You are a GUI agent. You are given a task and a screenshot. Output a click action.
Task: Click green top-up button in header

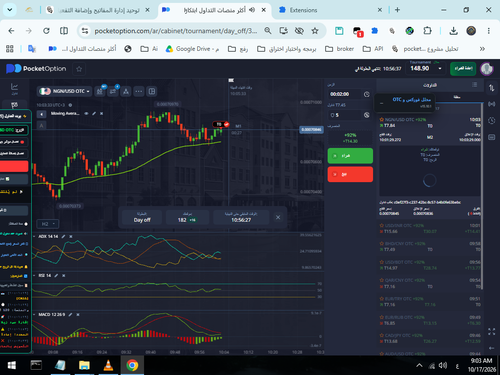point(463,69)
